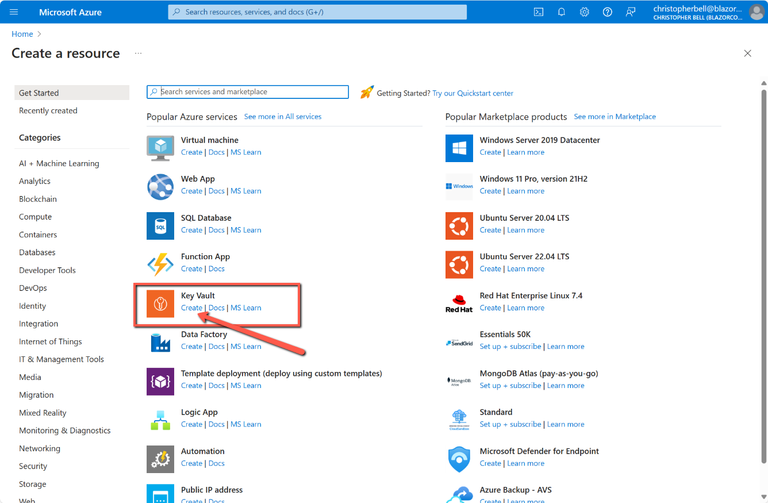Screen dimensions: 768x503
Task: Click the Virtual machine icon
Action: click(161, 147)
